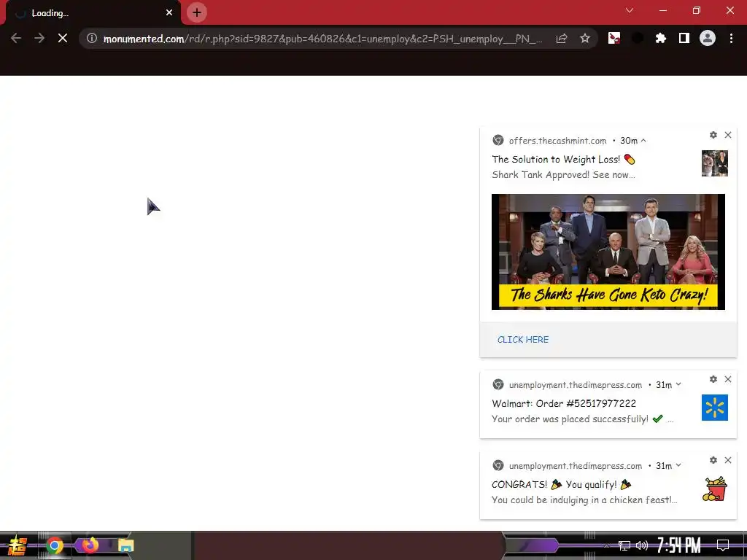The height and width of the screenshot is (560, 747).
Task: Click CLICK HERE in keto notification
Action: click(x=522, y=340)
